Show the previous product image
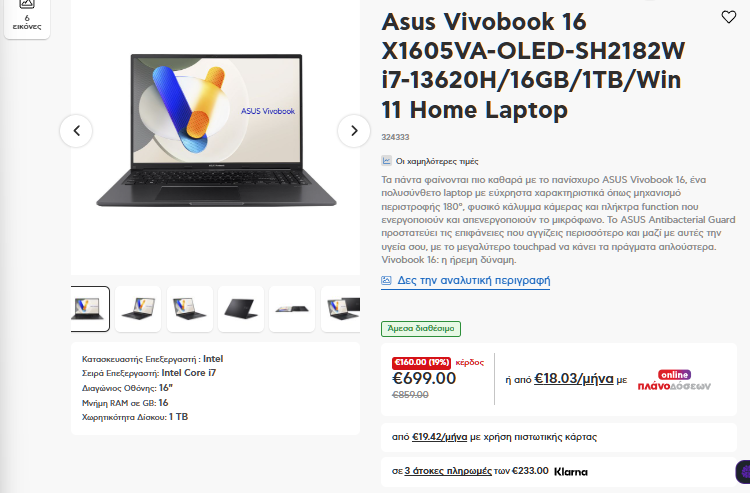Image resolution: width=750 pixels, height=493 pixels. coord(76,131)
